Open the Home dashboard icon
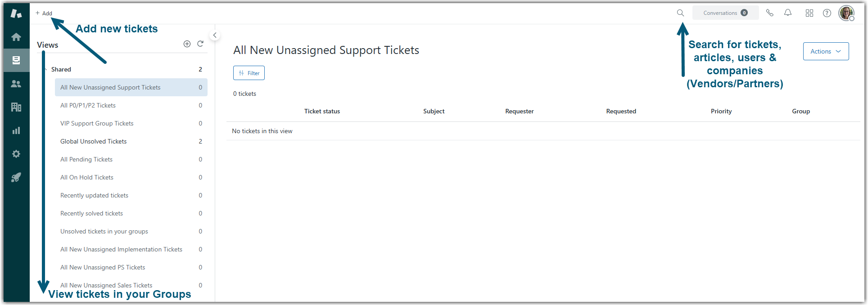 [16, 37]
